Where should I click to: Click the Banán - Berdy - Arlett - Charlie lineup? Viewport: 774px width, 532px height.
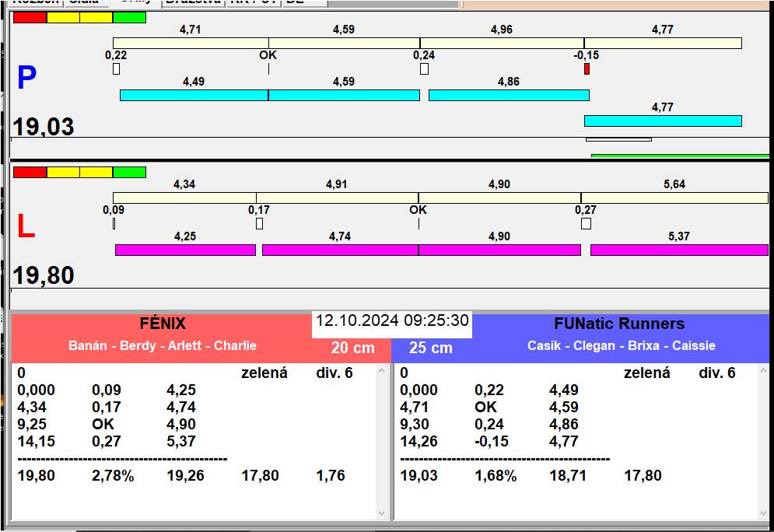pyautogui.click(x=163, y=345)
